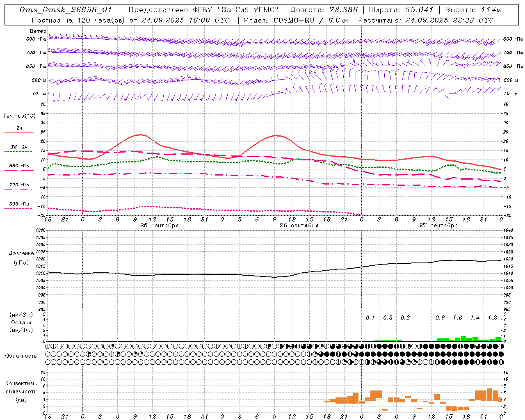The height and width of the screenshot is (420, 525).
Task: Click the Td 2м dew point legend entry
Action: point(19,147)
